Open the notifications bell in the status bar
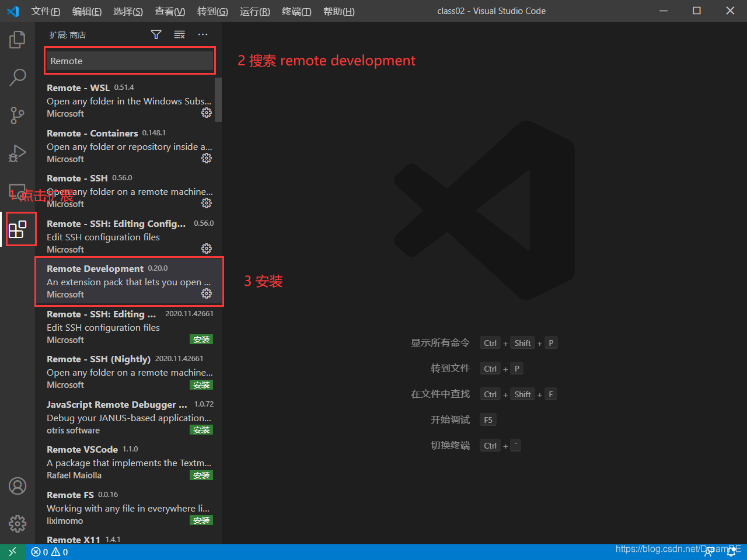Image resolution: width=747 pixels, height=560 pixels. click(x=731, y=551)
